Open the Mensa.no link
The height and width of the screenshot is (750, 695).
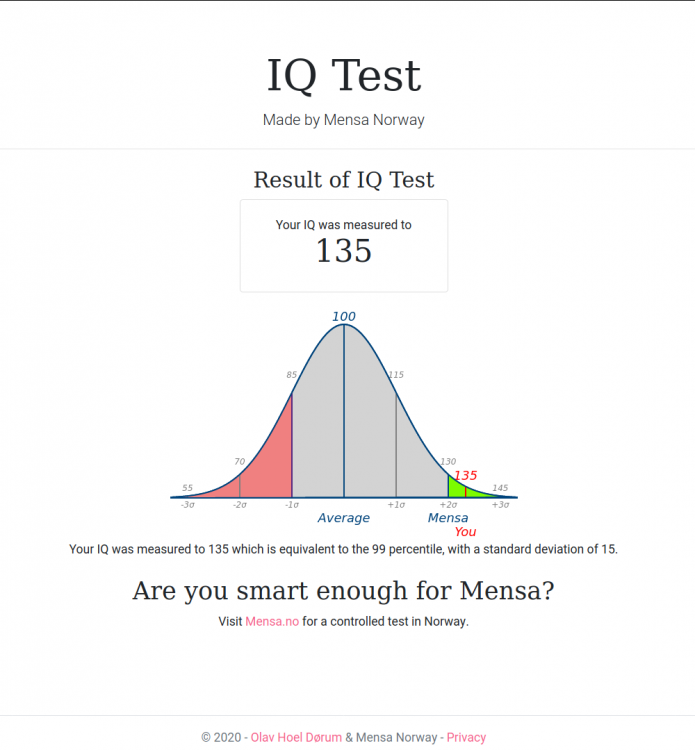[x=272, y=621]
